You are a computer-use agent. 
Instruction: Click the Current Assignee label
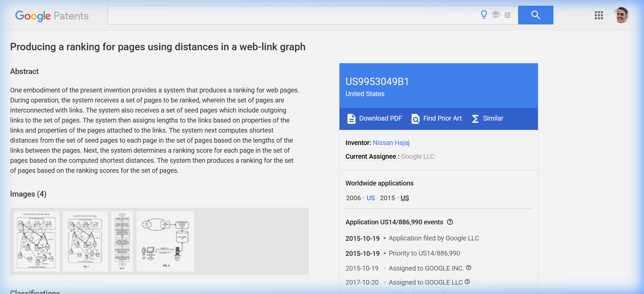371,156
